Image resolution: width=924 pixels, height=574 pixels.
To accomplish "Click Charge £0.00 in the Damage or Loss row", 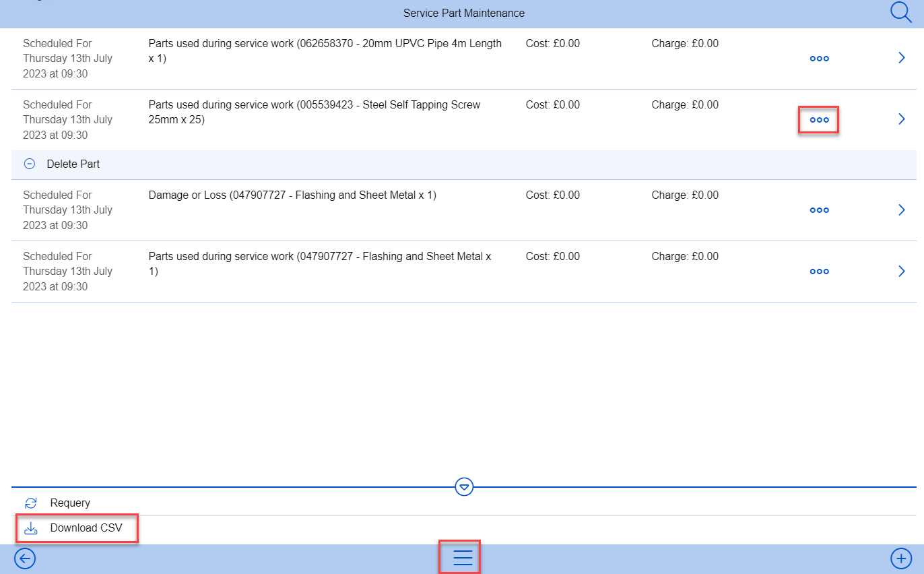I will [x=685, y=195].
